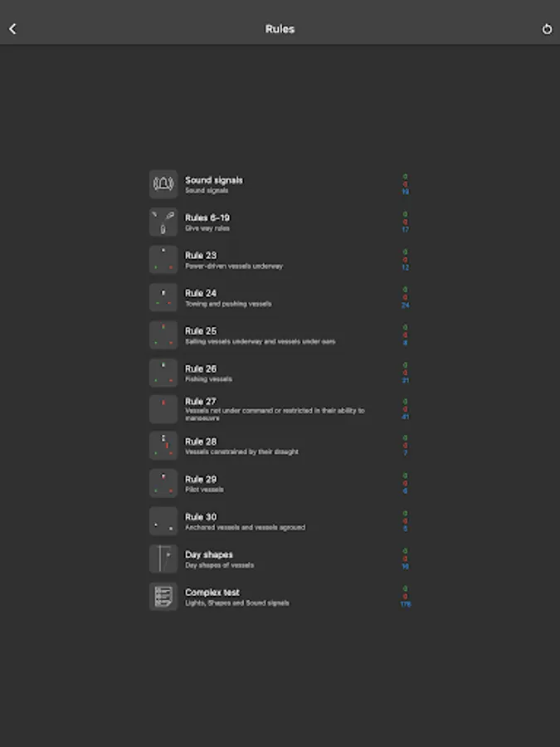Click Rule 23 power-driven vessels subtitle

point(234,266)
